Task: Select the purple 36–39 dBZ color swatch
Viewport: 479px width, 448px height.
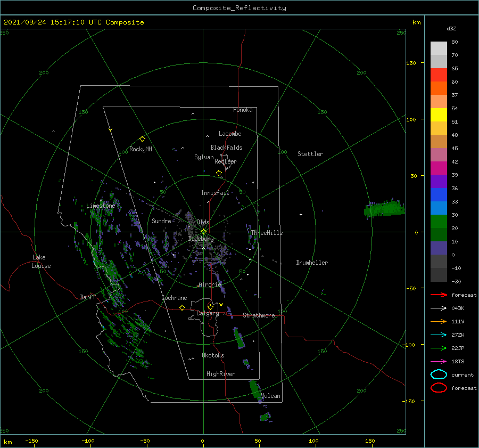Action: 439,181
